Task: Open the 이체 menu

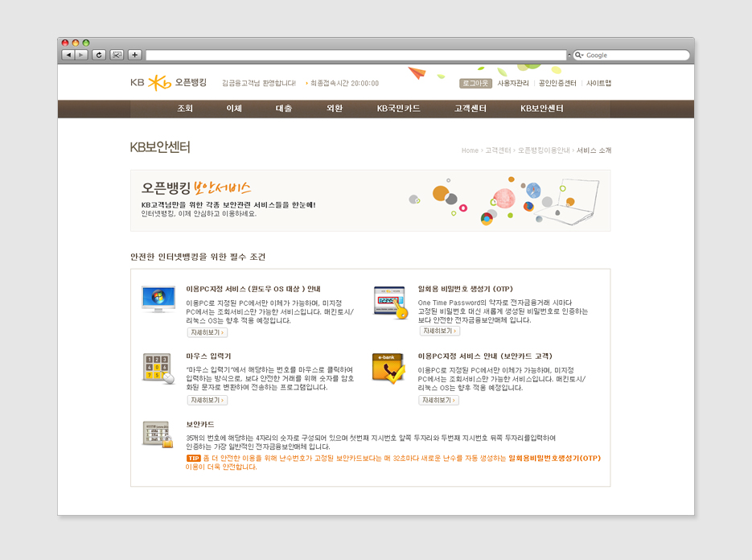Action: [234, 109]
